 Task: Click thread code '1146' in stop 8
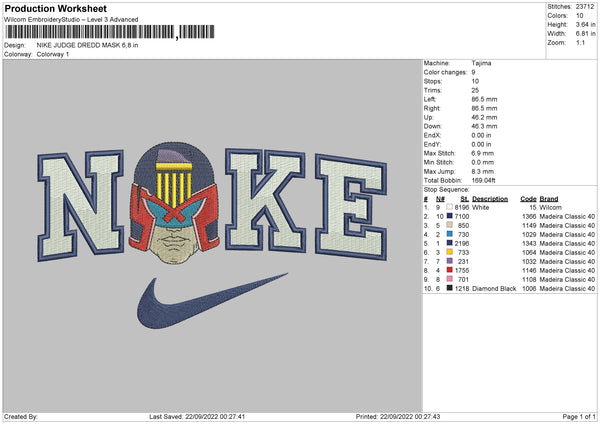point(529,270)
